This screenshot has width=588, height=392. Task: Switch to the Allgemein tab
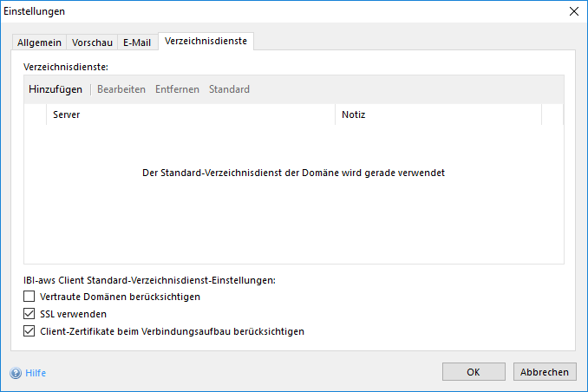[x=40, y=42]
